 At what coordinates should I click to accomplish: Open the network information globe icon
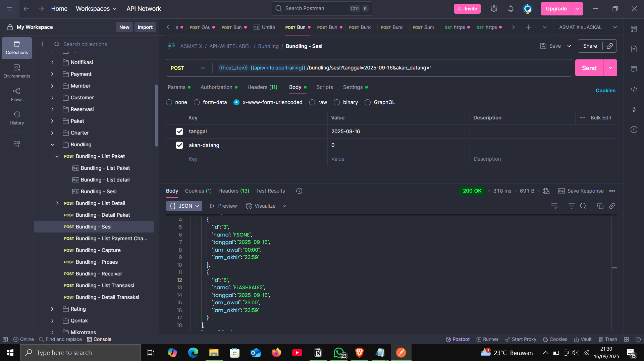(546, 191)
